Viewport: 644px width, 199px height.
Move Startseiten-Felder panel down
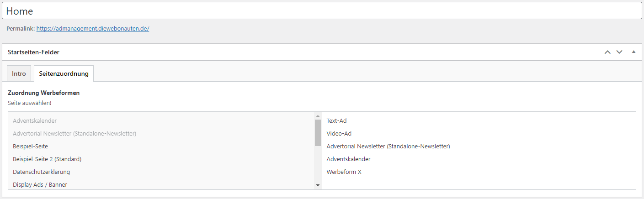[x=619, y=52]
